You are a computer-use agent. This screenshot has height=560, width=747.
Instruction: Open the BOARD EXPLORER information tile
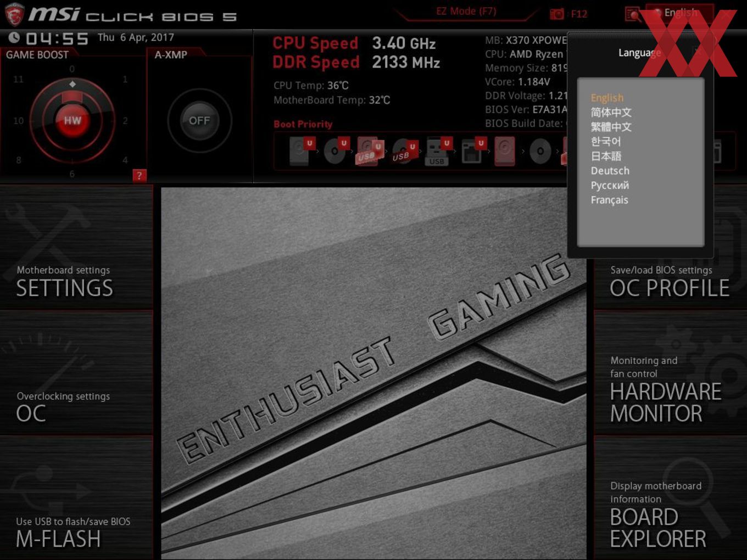click(670, 499)
